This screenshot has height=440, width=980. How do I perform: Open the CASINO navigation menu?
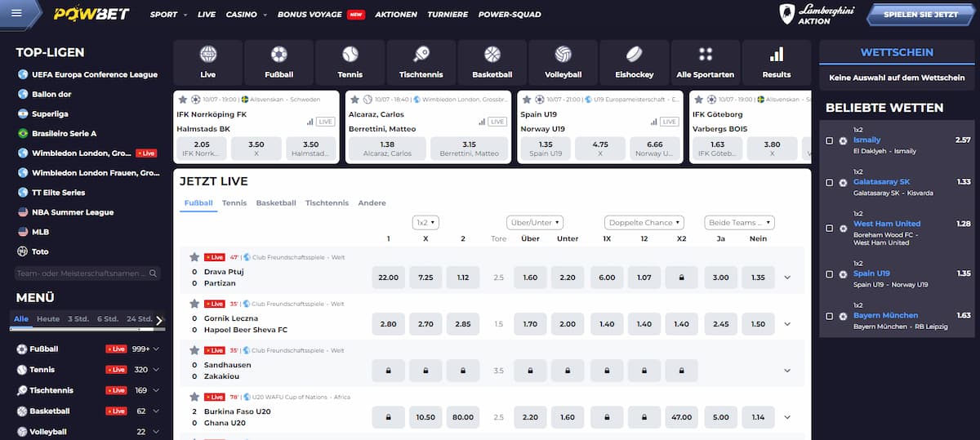coord(246,15)
